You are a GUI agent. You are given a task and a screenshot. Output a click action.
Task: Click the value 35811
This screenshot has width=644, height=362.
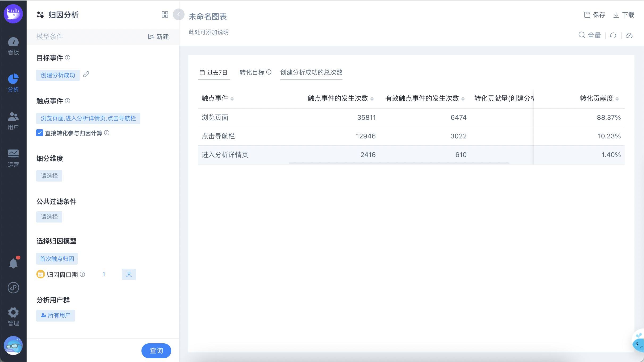(366, 118)
